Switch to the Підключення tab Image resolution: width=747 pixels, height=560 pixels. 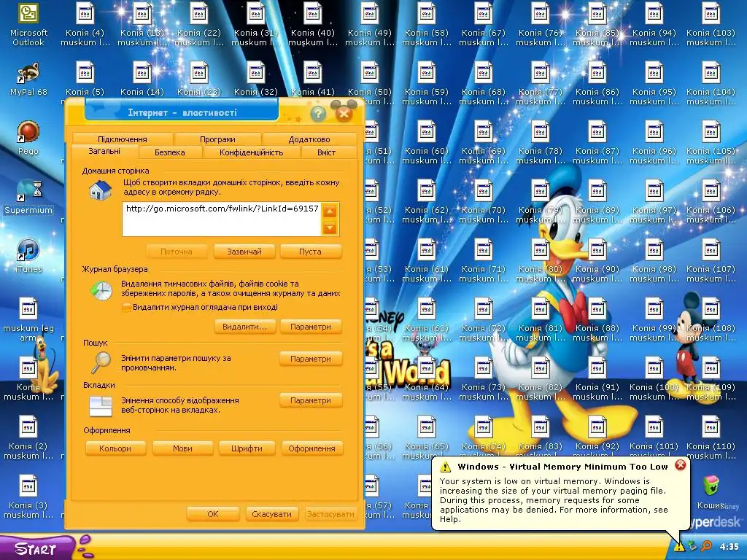pyautogui.click(x=123, y=139)
